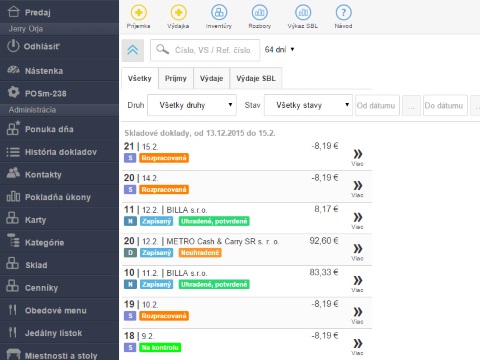
Task: Open the Všetky druhy dropdown
Action: pyautogui.click(x=192, y=105)
